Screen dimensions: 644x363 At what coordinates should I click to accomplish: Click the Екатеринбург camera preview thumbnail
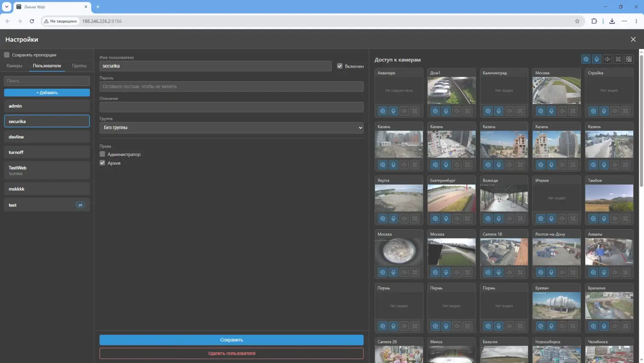click(x=451, y=198)
